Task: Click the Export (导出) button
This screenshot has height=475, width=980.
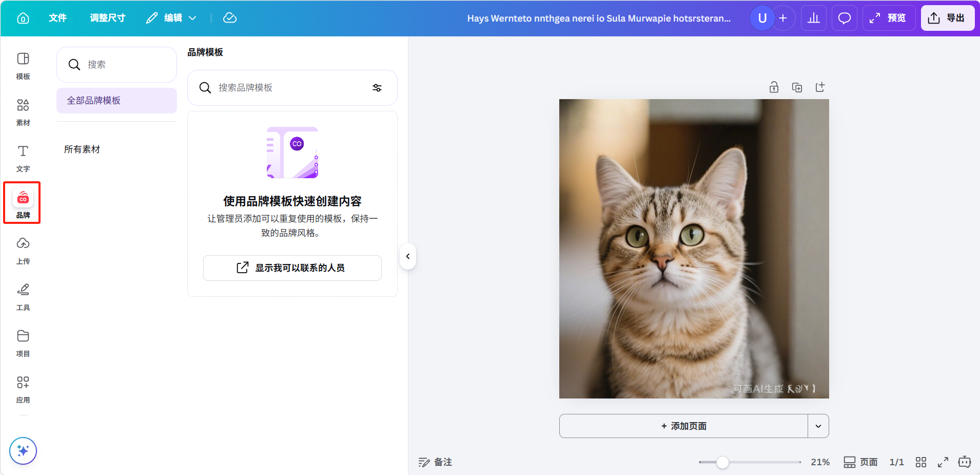Action: coord(947,18)
